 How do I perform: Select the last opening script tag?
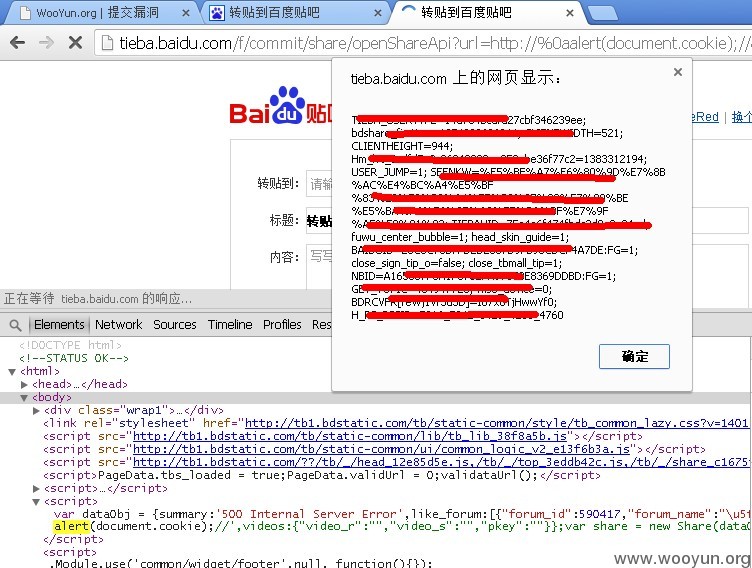[70, 552]
